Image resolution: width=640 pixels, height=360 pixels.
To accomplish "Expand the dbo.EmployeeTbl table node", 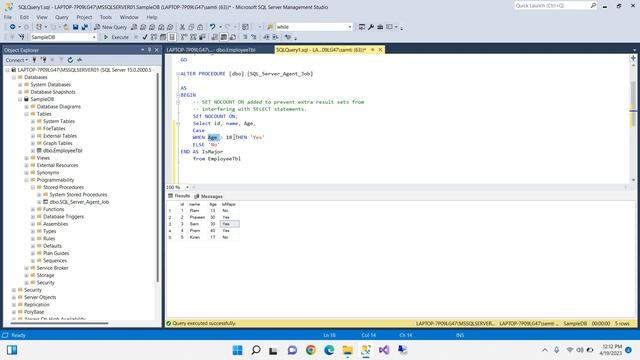I will click(33, 151).
